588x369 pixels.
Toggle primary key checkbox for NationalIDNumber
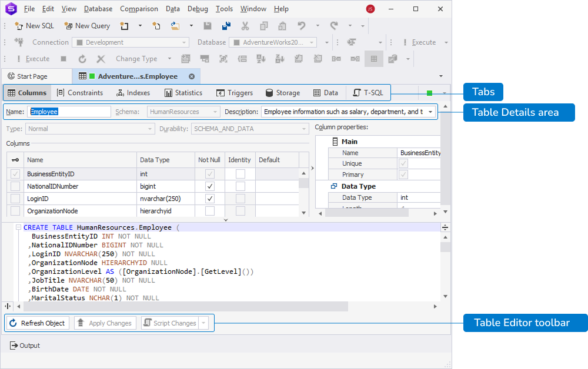[15, 186]
